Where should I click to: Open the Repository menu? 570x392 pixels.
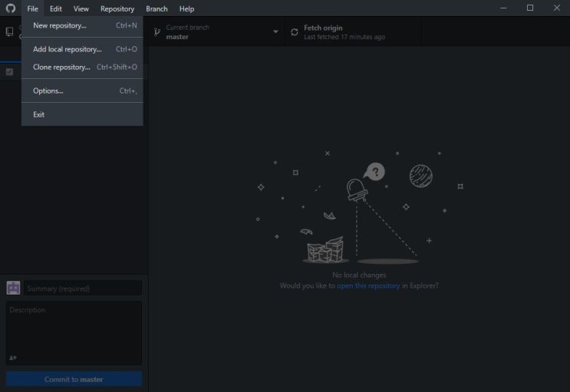[x=117, y=8]
